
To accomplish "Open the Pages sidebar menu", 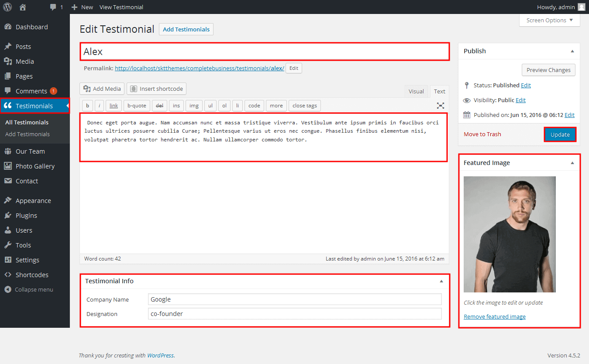I will pyautogui.click(x=35, y=76).
